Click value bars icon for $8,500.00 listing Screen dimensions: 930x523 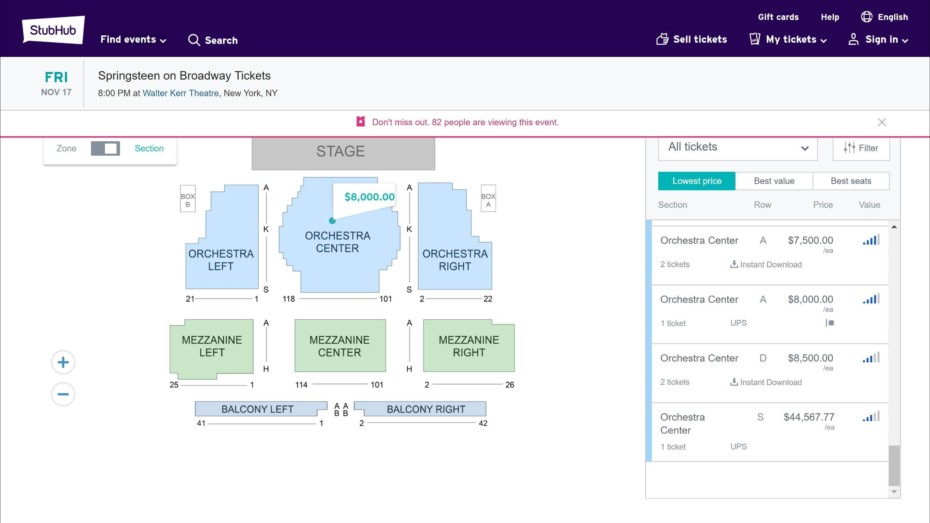tap(871, 358)
